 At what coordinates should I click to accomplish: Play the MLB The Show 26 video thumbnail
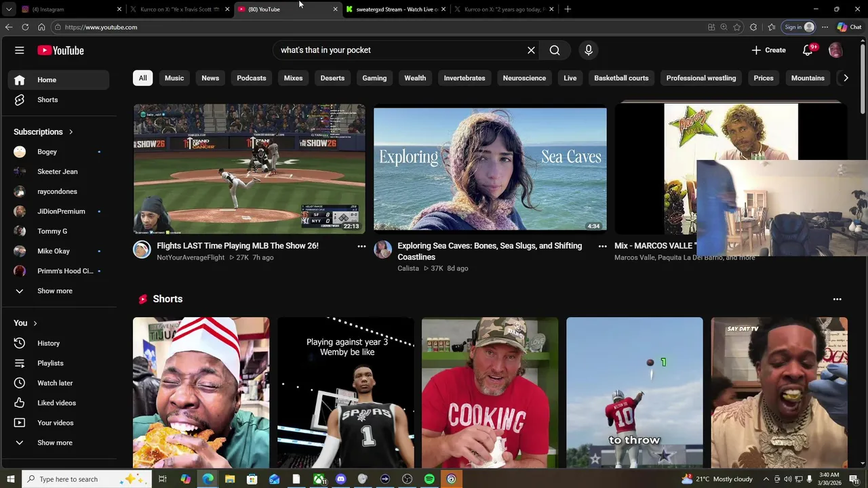[249, 169]
